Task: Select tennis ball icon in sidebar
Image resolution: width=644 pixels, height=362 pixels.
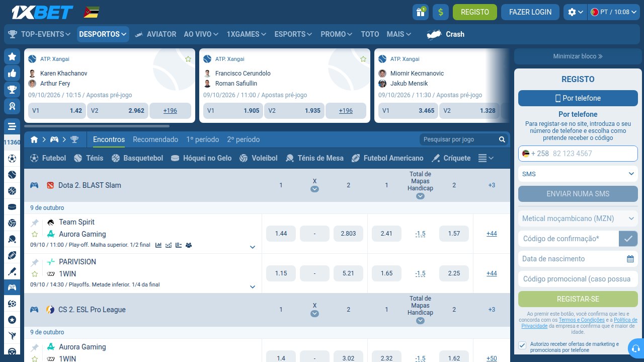Action: (12, 175)
